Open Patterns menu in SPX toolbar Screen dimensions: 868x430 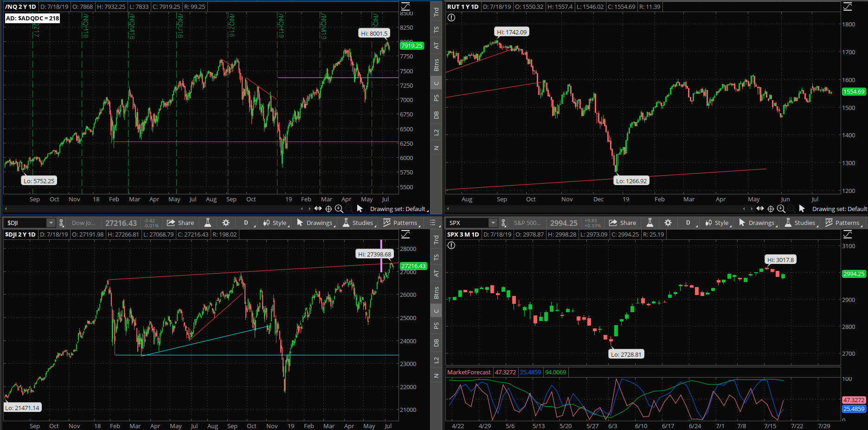844,223
